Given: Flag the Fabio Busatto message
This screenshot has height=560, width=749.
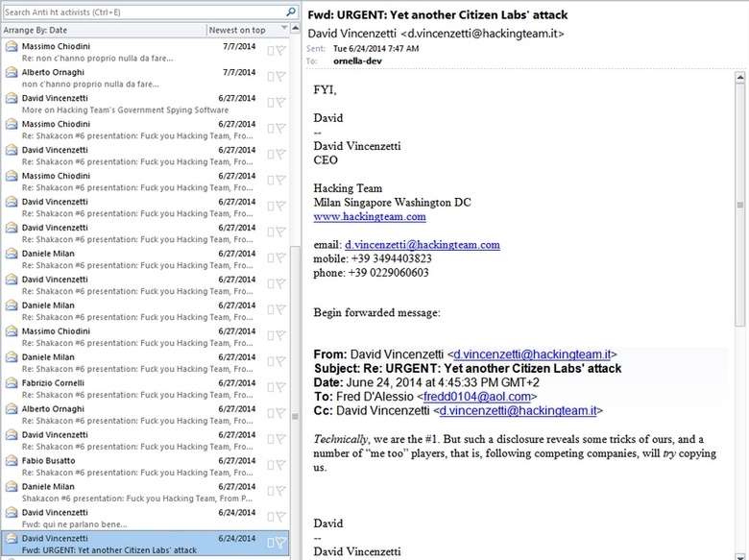Looking at the screenshot, I should 280,465.
